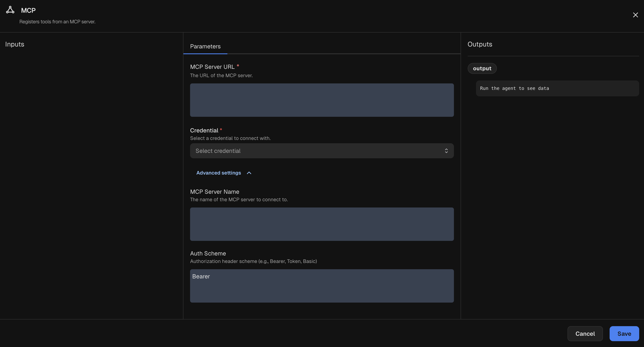Switch to the Parameters tab
Screen dimensions: 644x347
(205, 46)
